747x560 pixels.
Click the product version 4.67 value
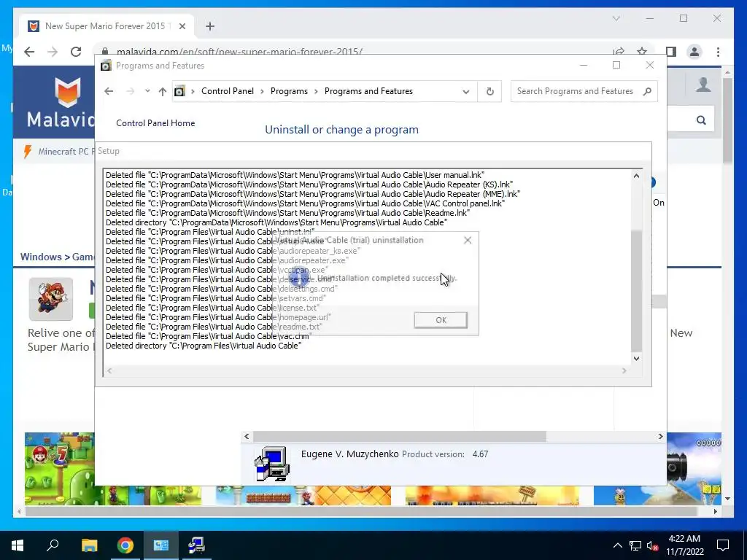click(480, 454)
